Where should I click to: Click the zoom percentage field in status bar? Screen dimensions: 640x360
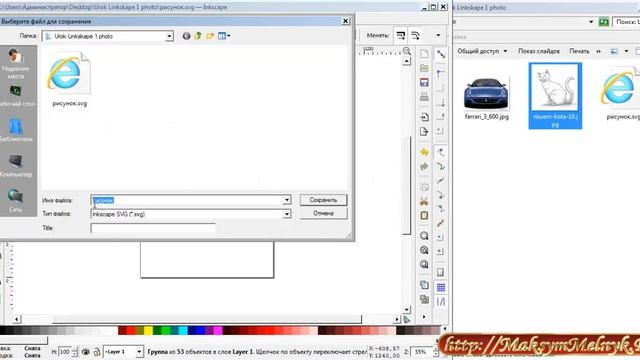pos(421,351)
